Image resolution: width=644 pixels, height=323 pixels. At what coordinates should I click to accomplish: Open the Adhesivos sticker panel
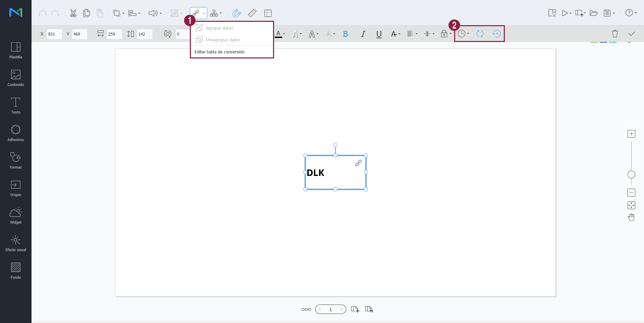15,133
